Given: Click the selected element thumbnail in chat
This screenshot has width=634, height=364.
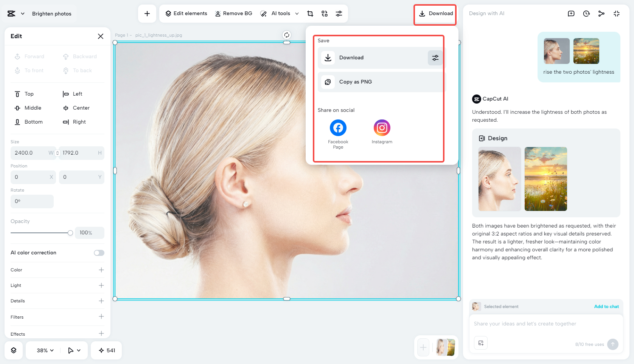Looking at the screenshot, I should [477, 307].
